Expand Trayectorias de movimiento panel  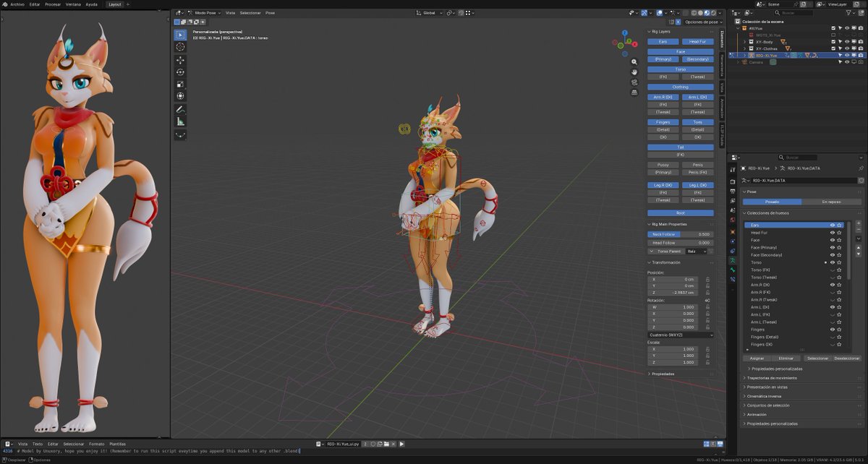click(x=773, y=378)
